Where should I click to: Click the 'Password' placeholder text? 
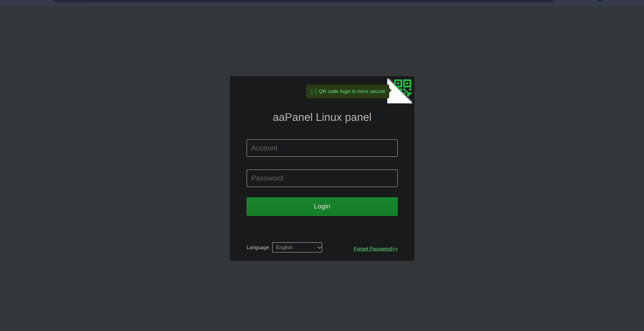pyautogui.click(x=267, y=178)
